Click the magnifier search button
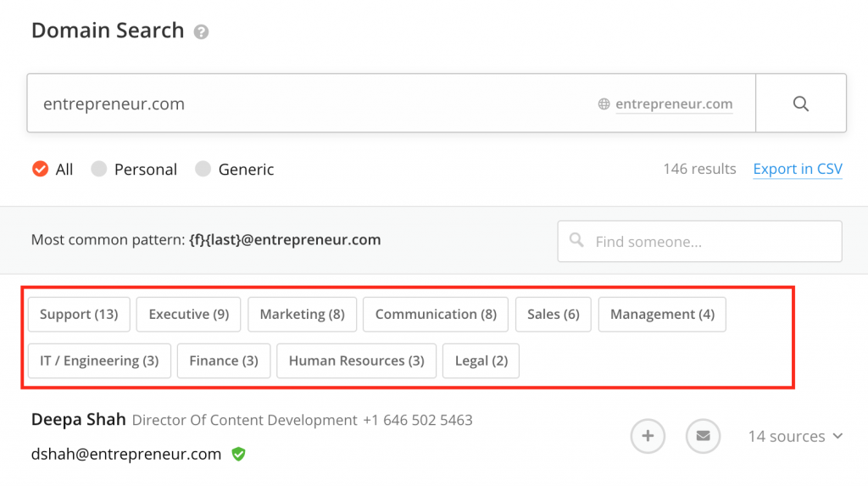868x486 pixels. [x=800, y=103]
